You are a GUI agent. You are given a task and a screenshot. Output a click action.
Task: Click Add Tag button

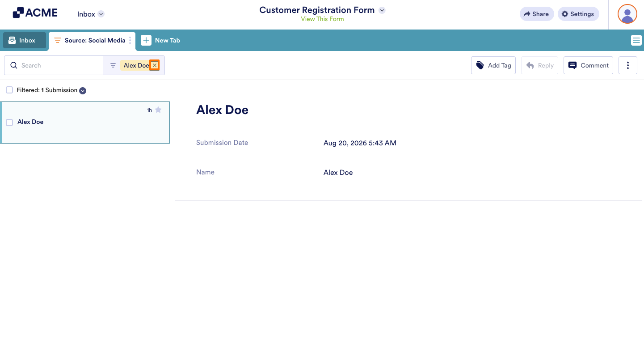(x=493, y=65)
